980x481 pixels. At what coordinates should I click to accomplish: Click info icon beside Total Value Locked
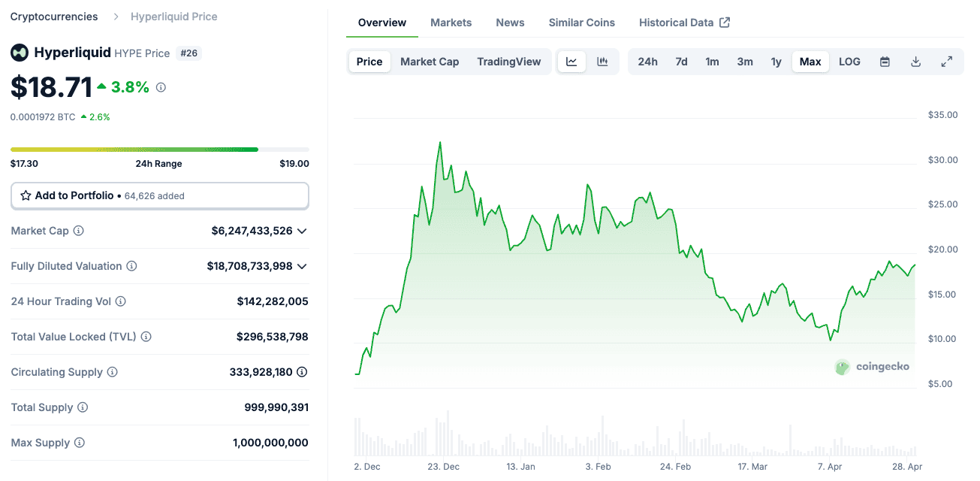point(146,337)
